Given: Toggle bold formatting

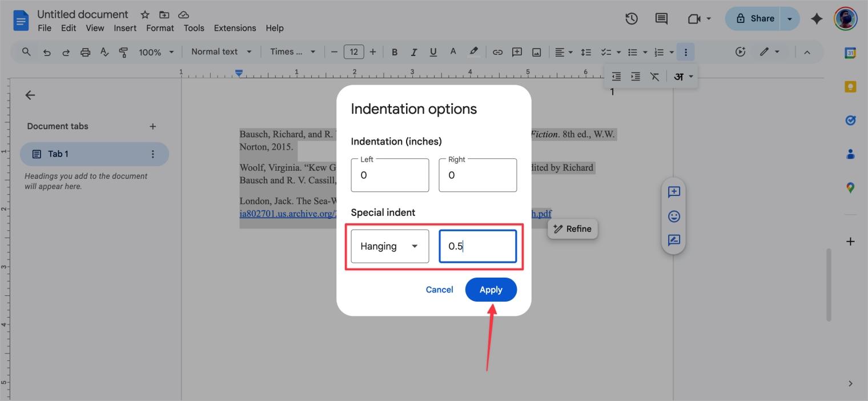Looking at the screenshot, I should click(x=394, y=51).
